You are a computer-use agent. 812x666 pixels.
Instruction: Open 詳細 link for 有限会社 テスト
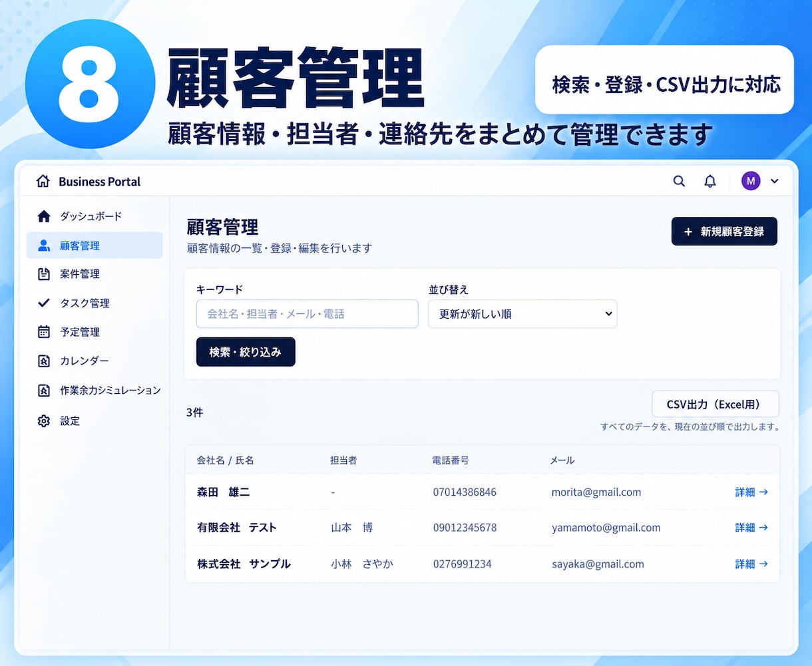coord(751,528)
